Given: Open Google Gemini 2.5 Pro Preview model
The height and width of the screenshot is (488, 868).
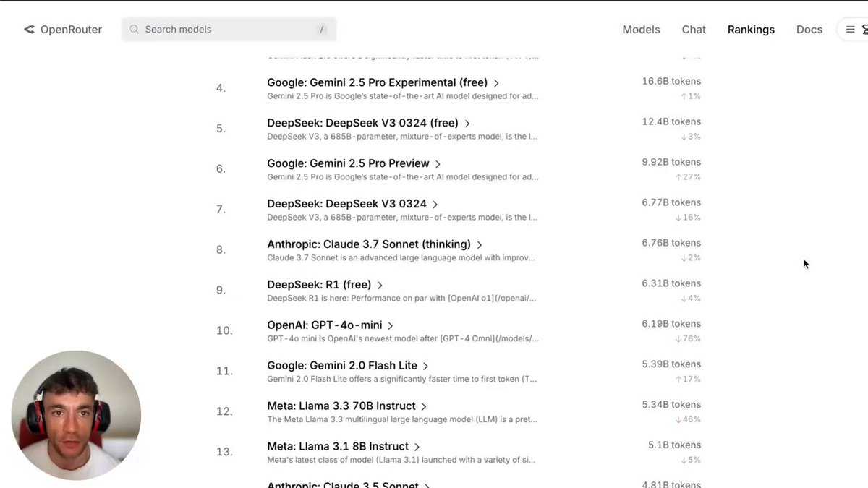Looking at the screenshot, I should (348, 163).
